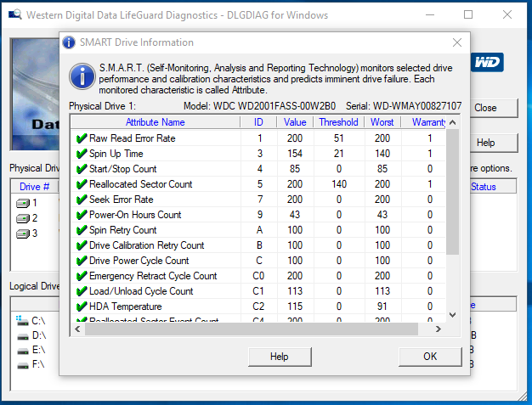Screen dimensions: 532x405
Task: Select the E:\ logical drive icon
Action: coord(23,351)
